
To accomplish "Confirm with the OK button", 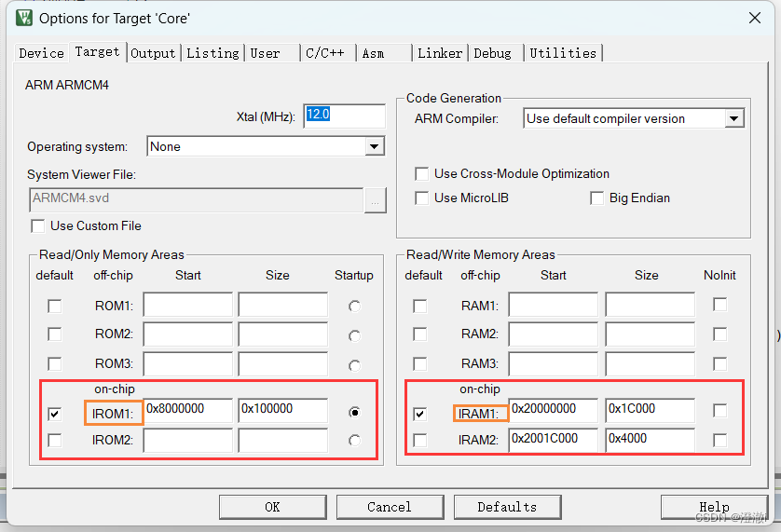I will (272, 507).
